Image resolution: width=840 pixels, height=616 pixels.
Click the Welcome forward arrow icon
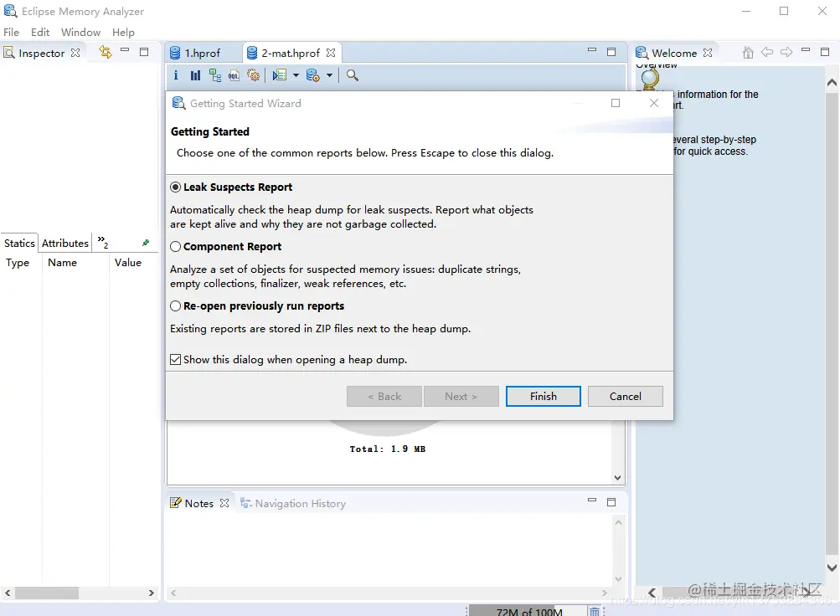pos(786,52)
